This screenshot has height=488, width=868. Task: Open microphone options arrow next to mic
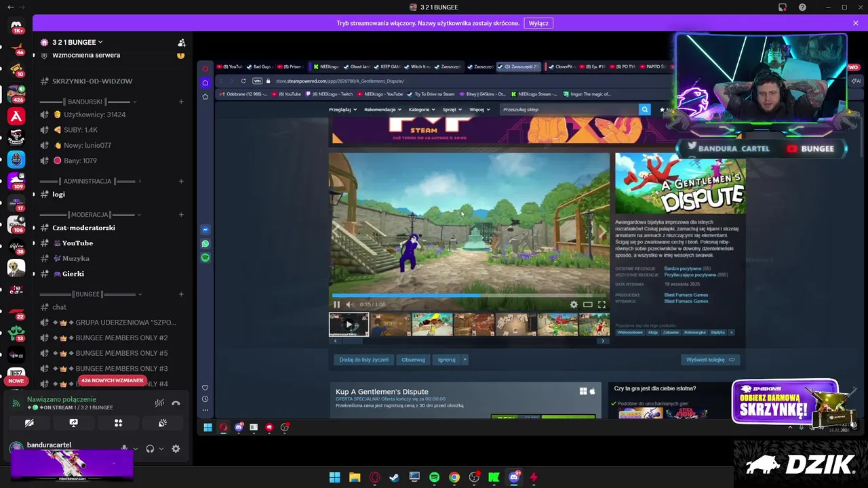tap(135, 449)
